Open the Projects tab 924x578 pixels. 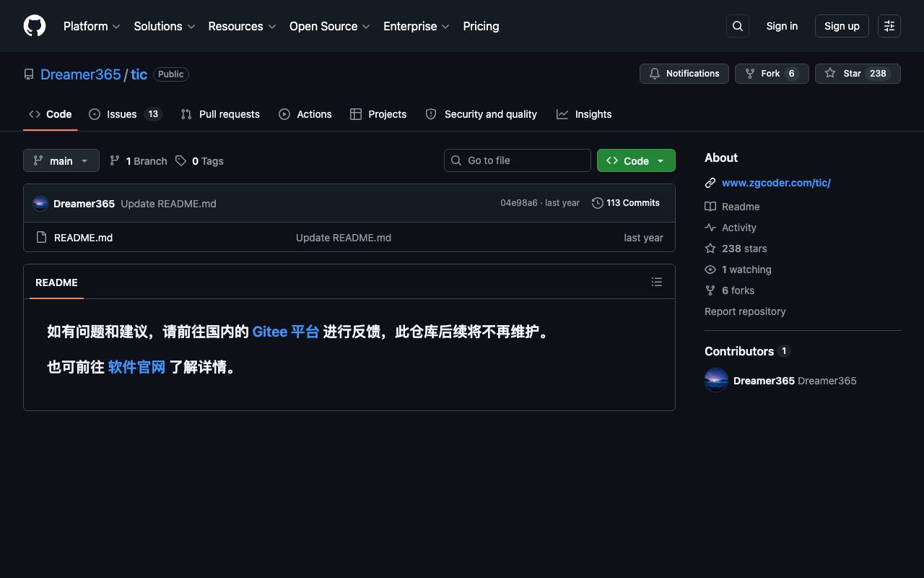(378, 114)
